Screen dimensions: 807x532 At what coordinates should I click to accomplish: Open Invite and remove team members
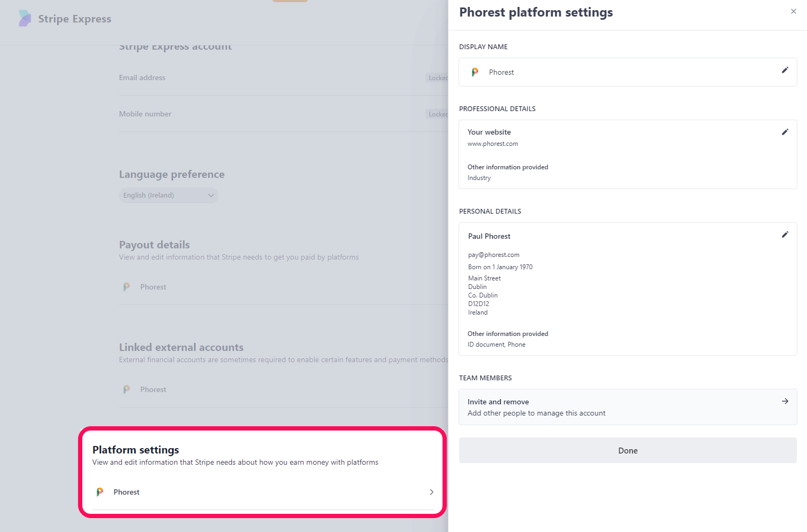(627, 407)
